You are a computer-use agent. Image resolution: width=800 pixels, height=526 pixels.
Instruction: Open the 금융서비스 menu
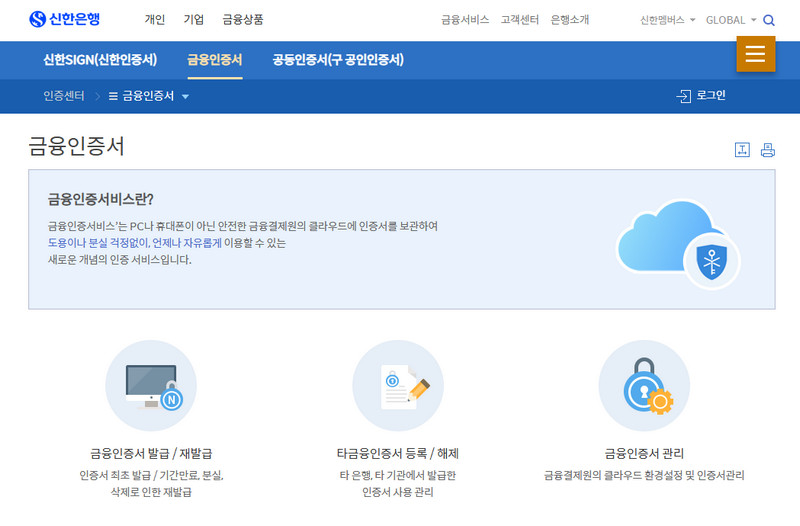pyautogui.click(x=465, y=19)
